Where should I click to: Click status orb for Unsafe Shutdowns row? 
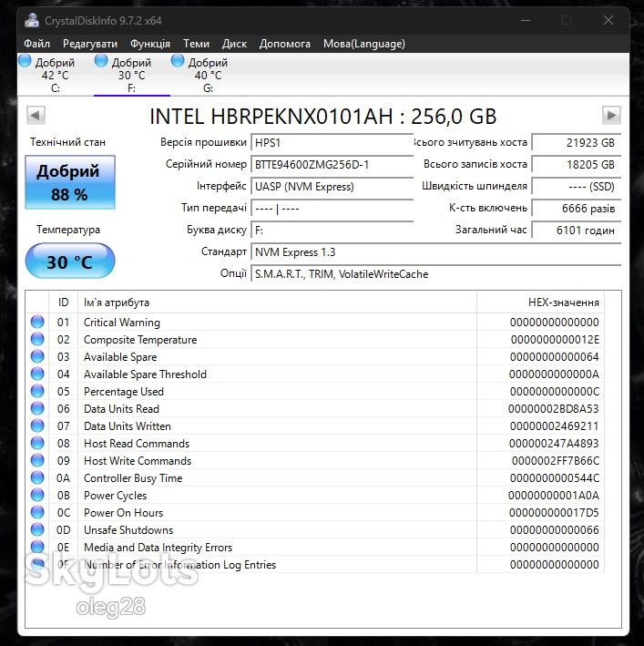[37, 529]
